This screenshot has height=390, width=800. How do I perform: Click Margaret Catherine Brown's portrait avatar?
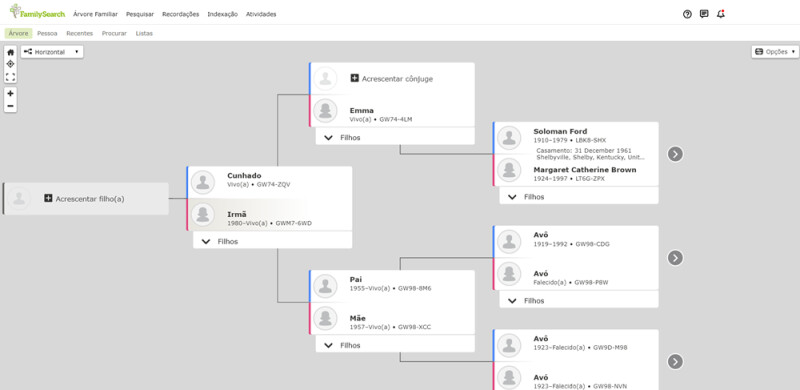(x=509, y=170)
